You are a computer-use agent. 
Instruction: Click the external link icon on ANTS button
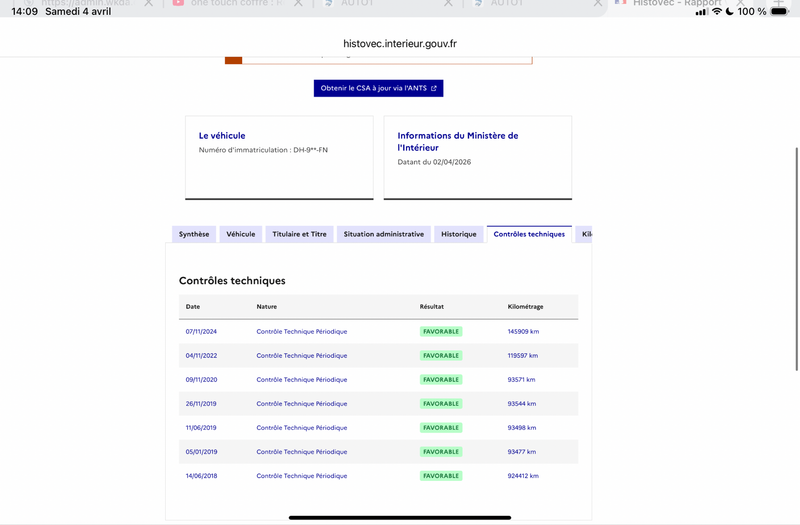point(433,88)
